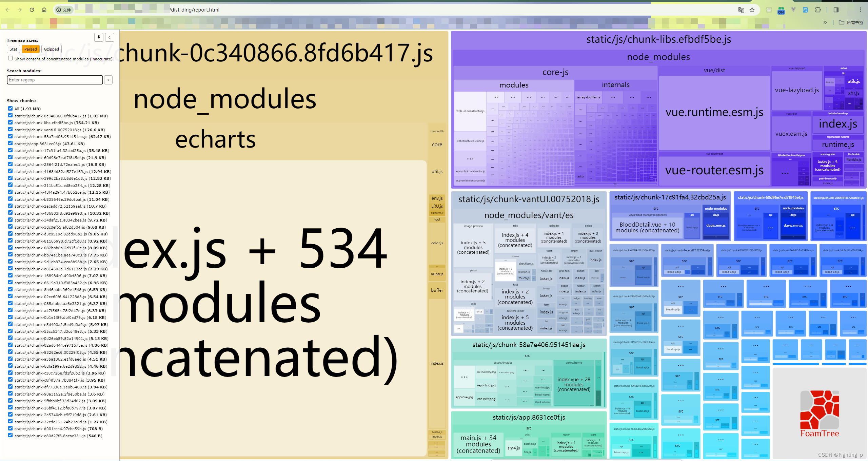The width and height of the screenshot is (868, 461).
Task: Pin the sidebar with the pin icon
Action: coord(99,37)
